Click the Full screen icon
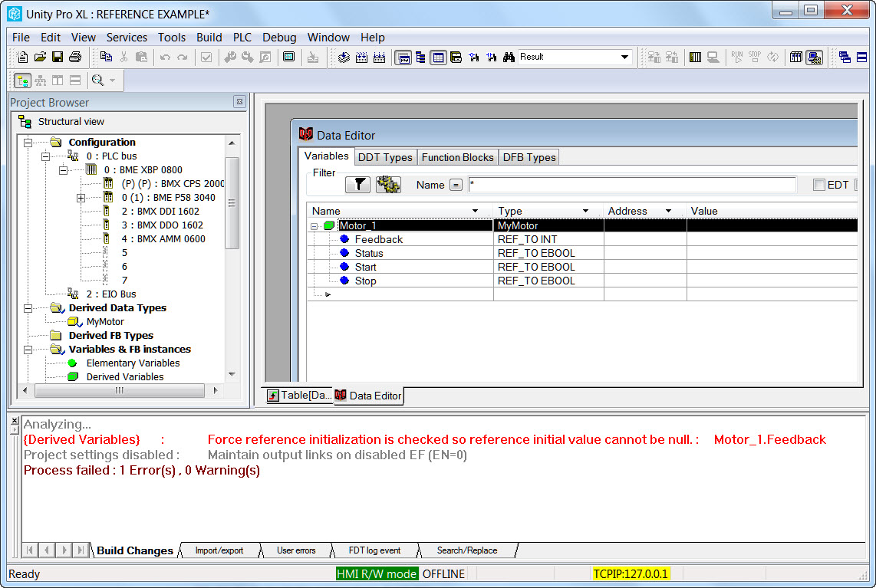Image resolution: width=876 pixels, height=588 pixels. (x=289, y=57)
